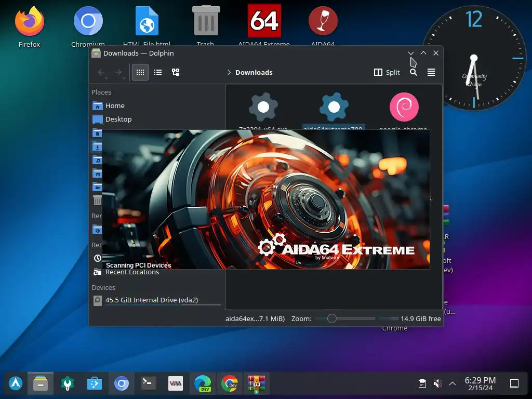Open the 6:29 PM taskbar clock
532x399 pixels.
point(480,384)
